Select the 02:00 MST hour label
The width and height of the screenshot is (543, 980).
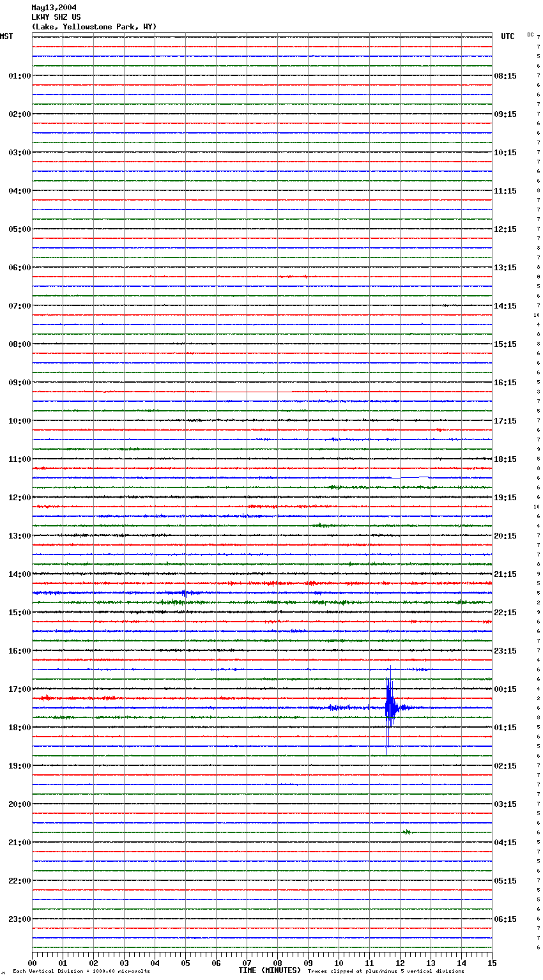20,114
